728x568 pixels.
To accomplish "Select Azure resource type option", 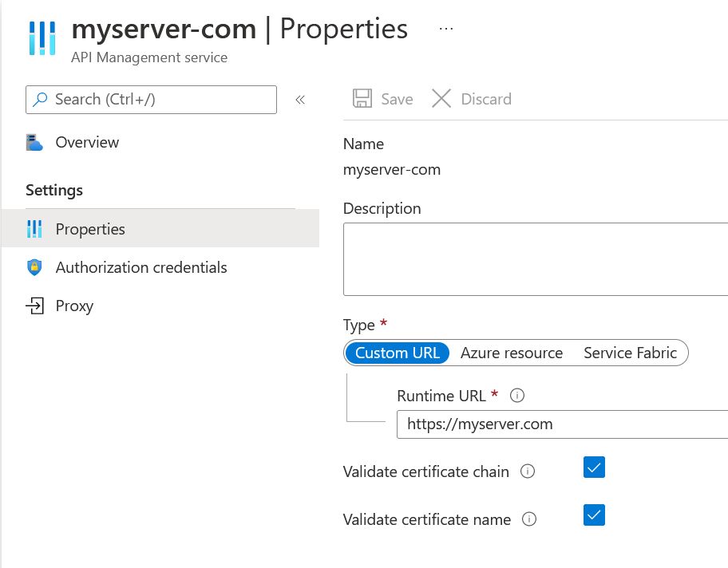I will 512,353.
